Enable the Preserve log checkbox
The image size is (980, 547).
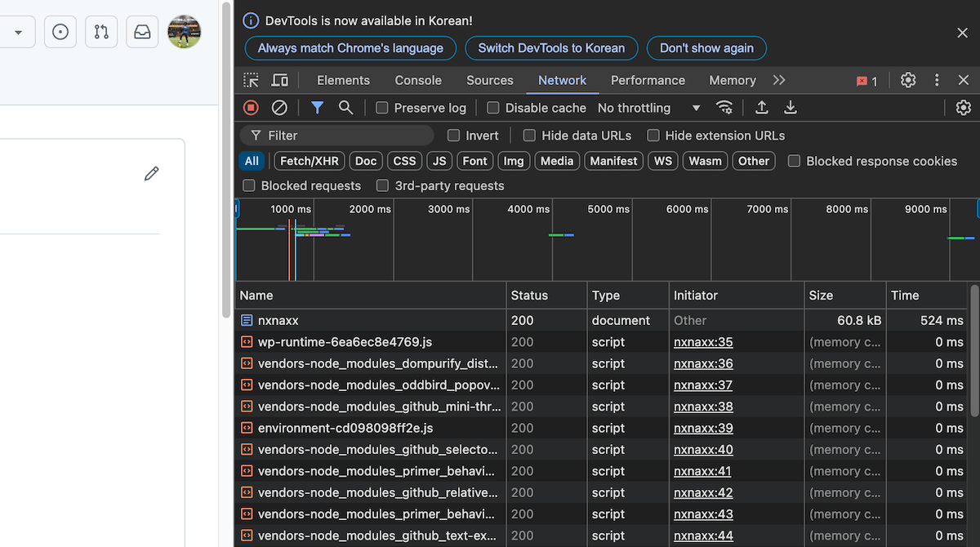point(382,108)
